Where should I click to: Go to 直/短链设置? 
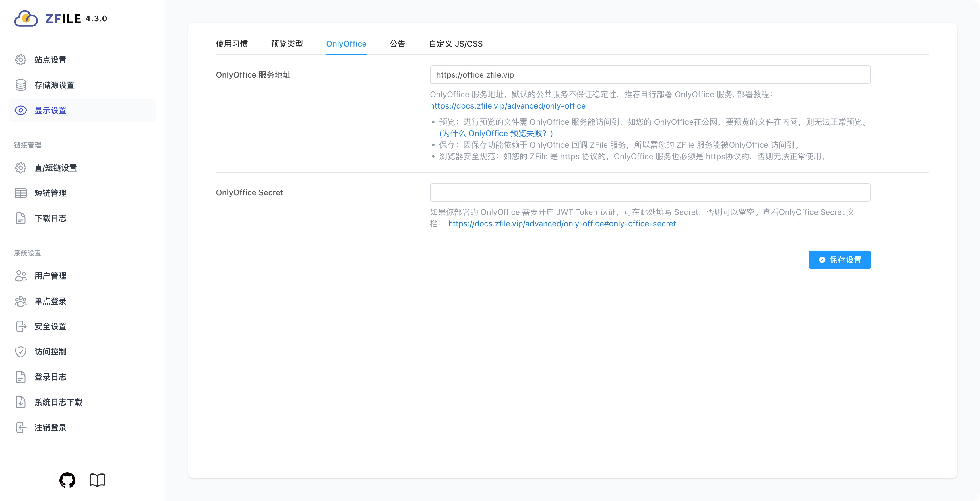tap(82, 168)
